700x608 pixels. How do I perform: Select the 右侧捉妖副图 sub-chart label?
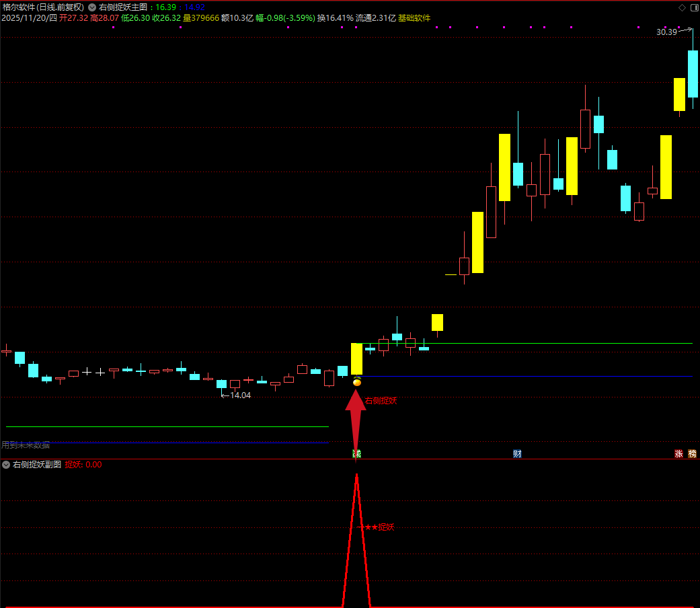pyautogui.click(x=37, y=465)
